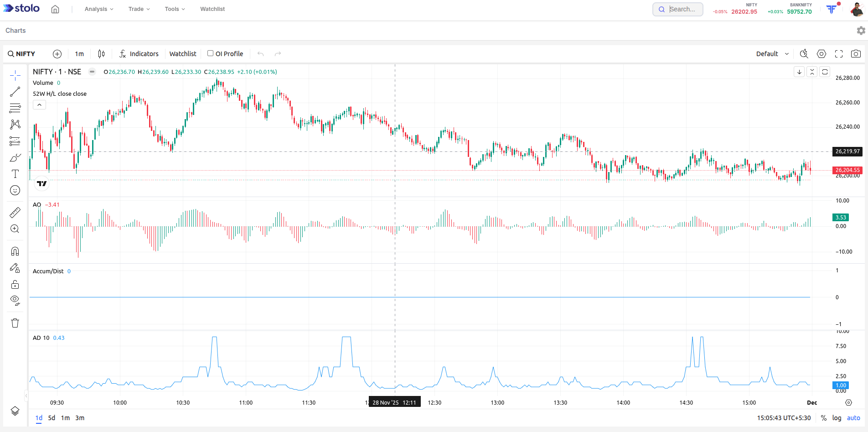Open the 1m interval selector
This screenshot has width=868, height=432.
tap(79, 53)
